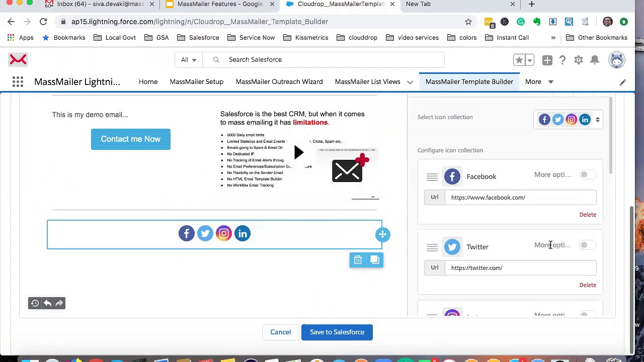Open the Chrome Apps shortcut
Image resolution: width=644 pixels, height=362 pixels.
[20, 38]
